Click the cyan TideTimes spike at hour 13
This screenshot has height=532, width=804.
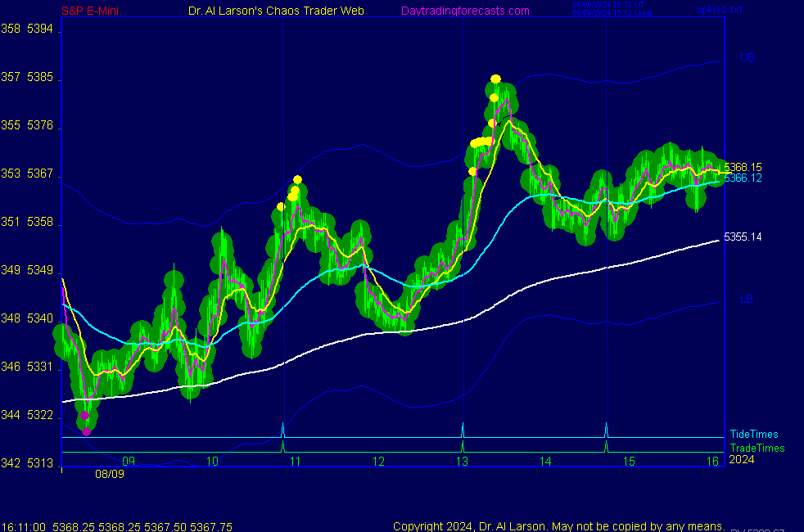(463, 431)
